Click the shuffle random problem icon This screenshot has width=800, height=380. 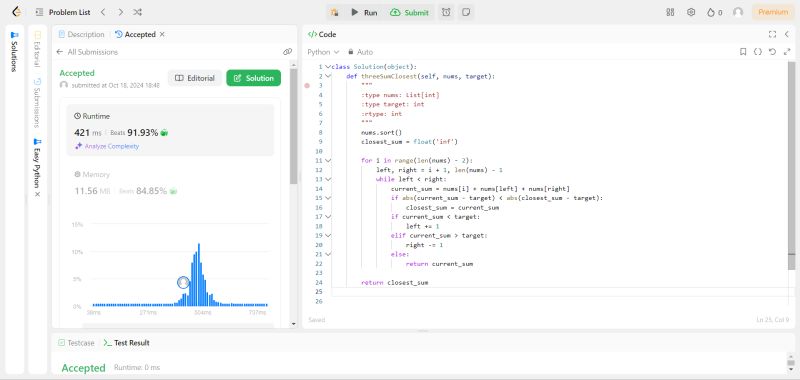[x=137, y=12]
